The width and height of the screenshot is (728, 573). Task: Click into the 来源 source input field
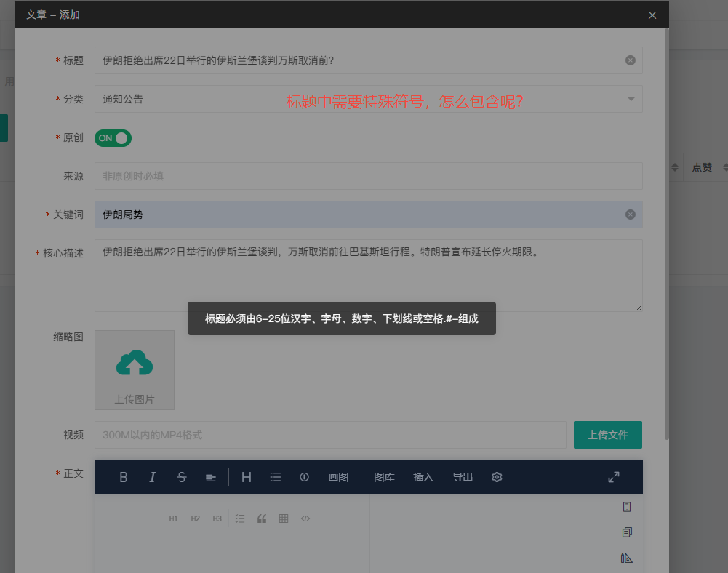pos(368,176)
